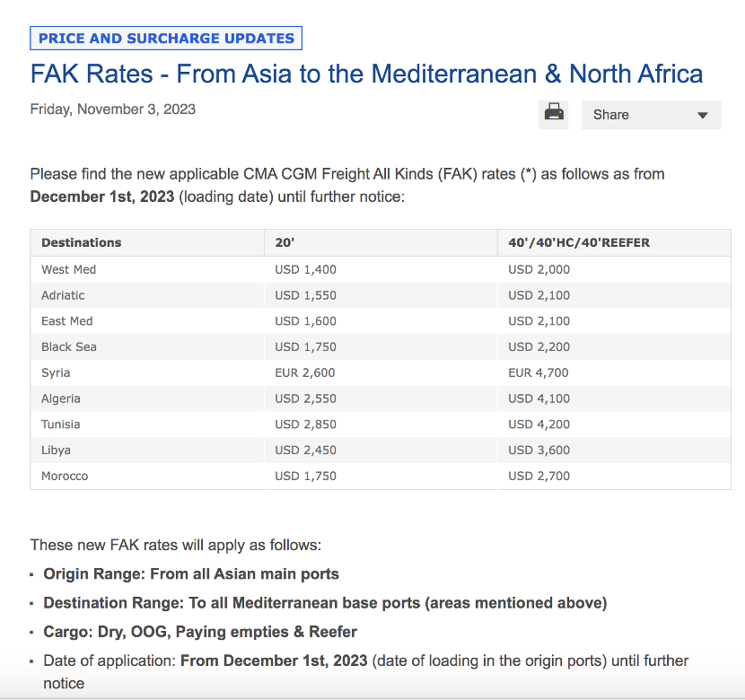
Task: Expand the Share dropdown arrow
Action: pos(702,115)
